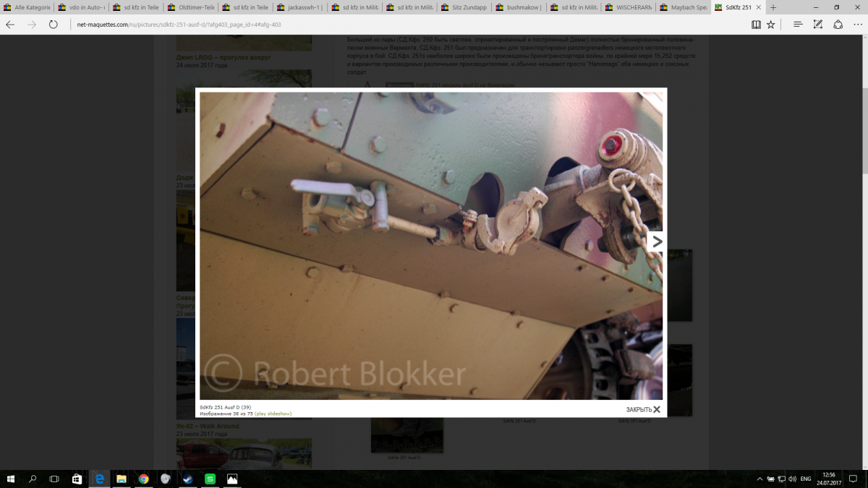Open Chrome from the taskbar
This screenshot has width=868, height=488.
pyautogui.click(x=143, y=479)
